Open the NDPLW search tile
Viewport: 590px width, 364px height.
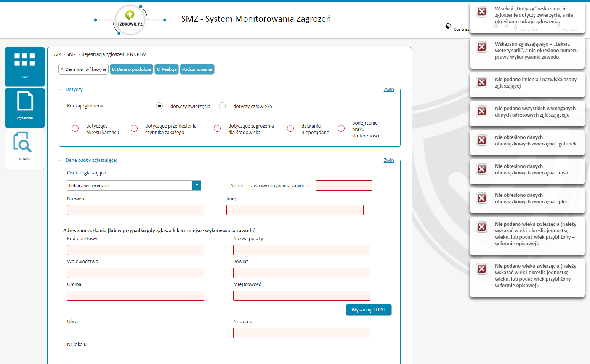tap(25, 149)
